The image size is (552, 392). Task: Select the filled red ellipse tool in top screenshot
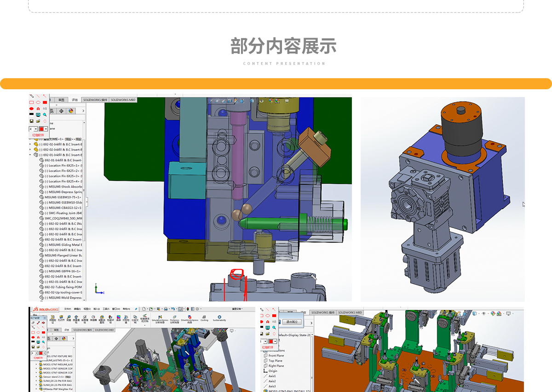coord(32,109)
